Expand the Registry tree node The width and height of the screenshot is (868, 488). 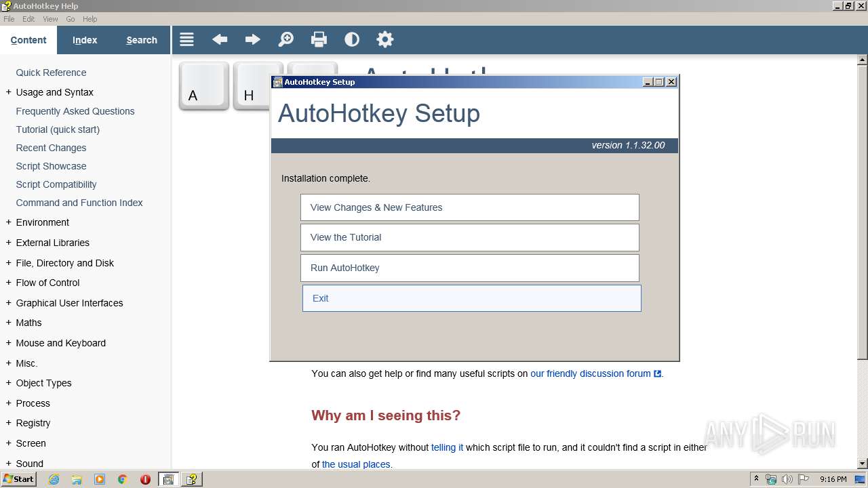click(x=8, y=423)
